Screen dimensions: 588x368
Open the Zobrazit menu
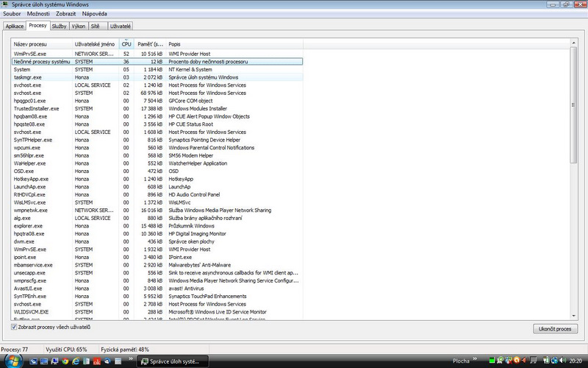[65, 13]
